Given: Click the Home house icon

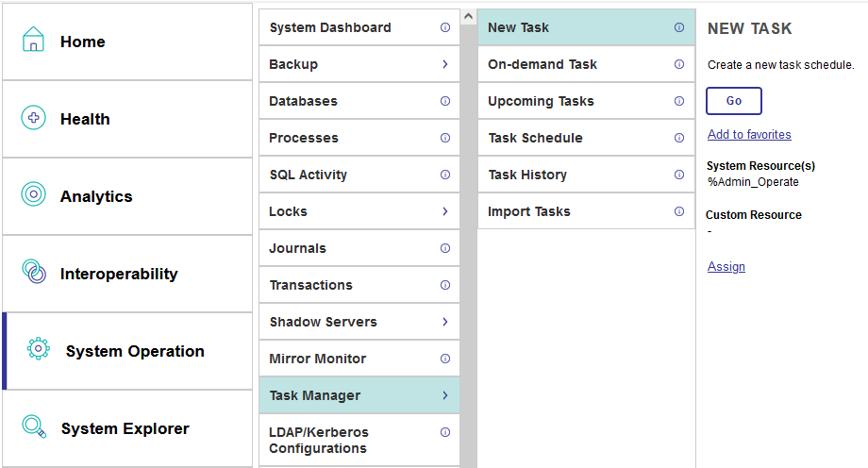Looking at the screenshot, I should pos(33,41).
